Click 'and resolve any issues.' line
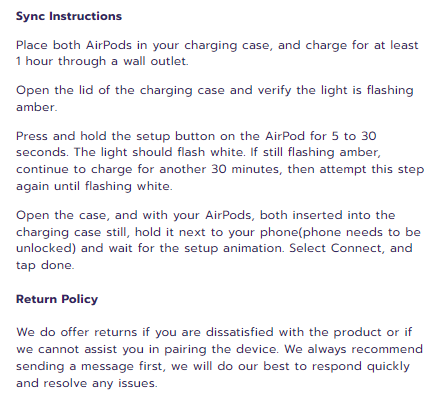442x402 pixels. pyautogui.click(x=87, y=383)
